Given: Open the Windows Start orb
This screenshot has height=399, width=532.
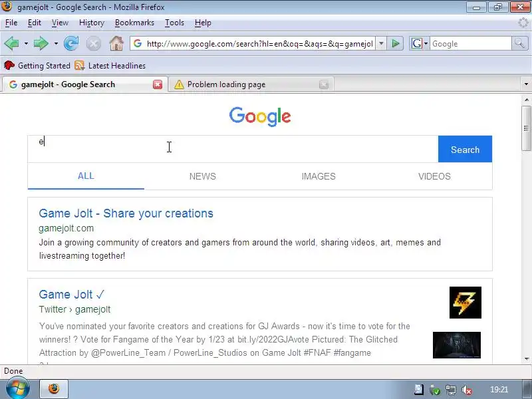Looking at the screenshot, I should 17,389.
